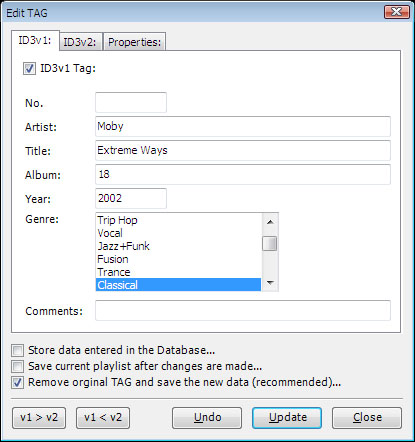
Task: Focus the Artist field containing Moby
Action: tap(243, 126)
